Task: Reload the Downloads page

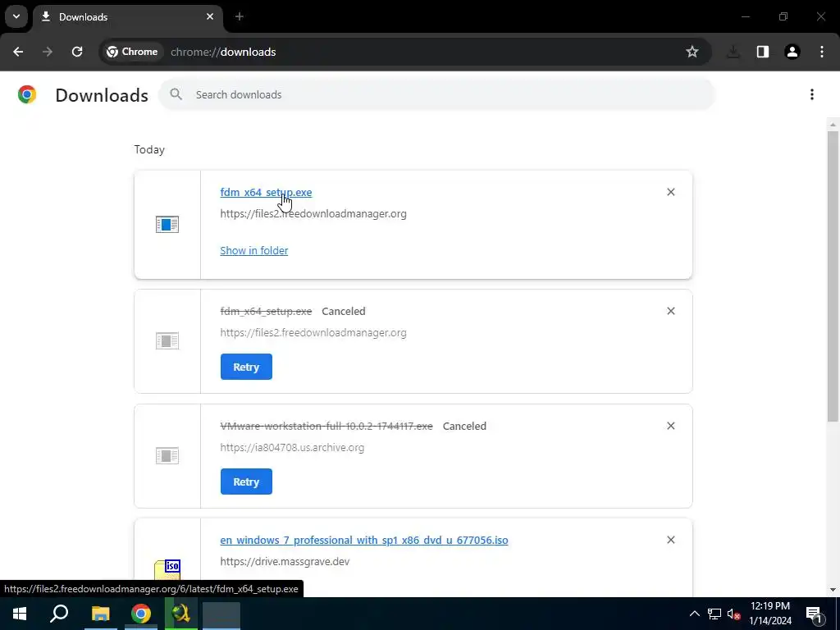Action: [x=77, y=52]
